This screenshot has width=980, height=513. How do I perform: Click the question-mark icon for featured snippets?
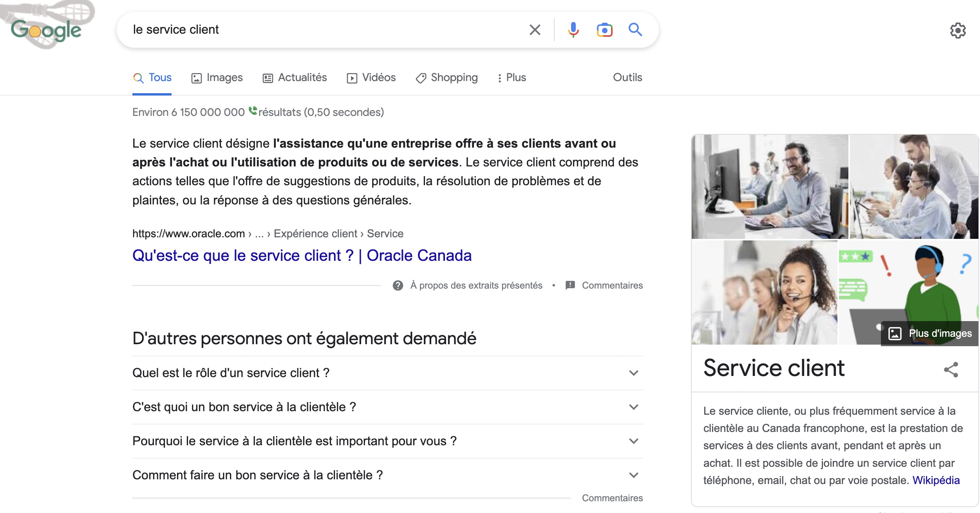[398, 285]
